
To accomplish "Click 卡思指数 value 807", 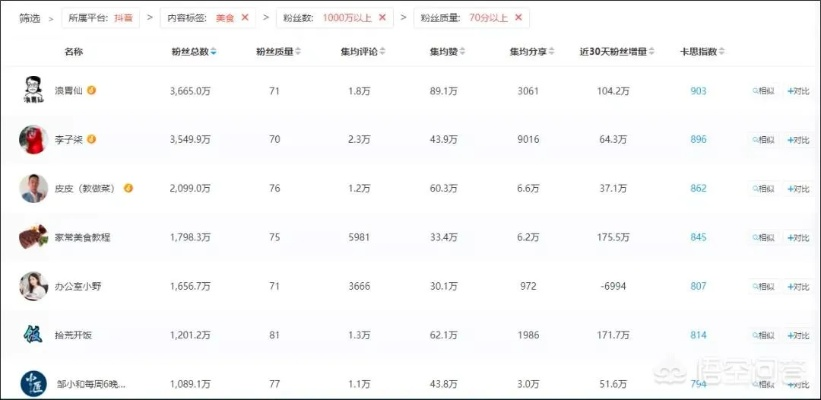I will pos(698,286).
